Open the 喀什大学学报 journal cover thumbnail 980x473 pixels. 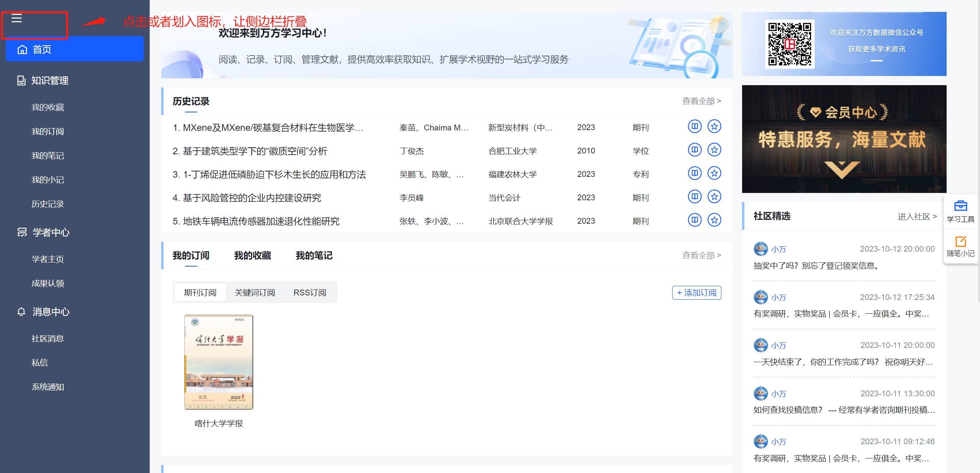218,362
